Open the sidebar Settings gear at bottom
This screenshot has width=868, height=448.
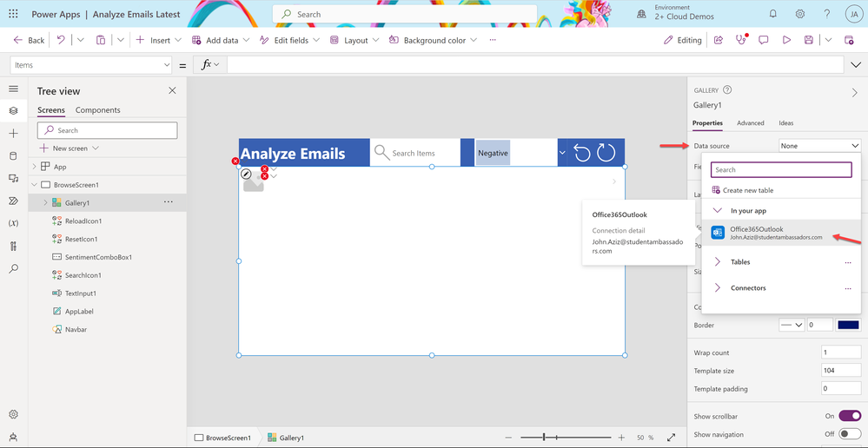pyautogui.click(x=14, y=414)
